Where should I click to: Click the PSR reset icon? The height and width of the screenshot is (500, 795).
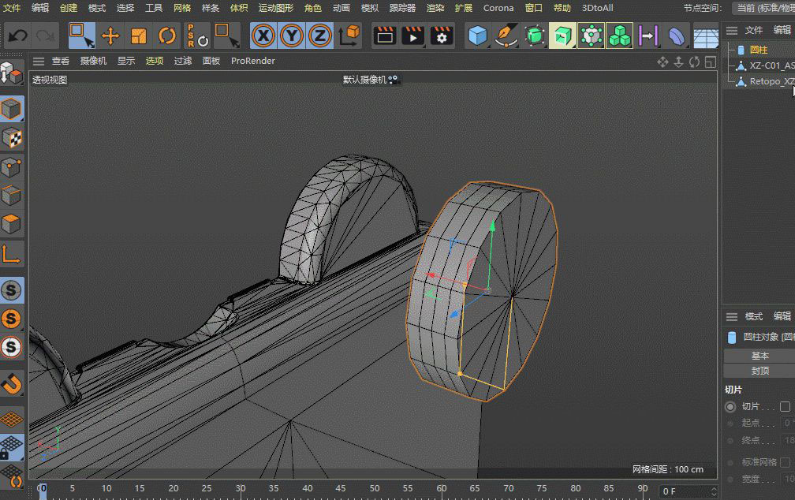point(197,36)
